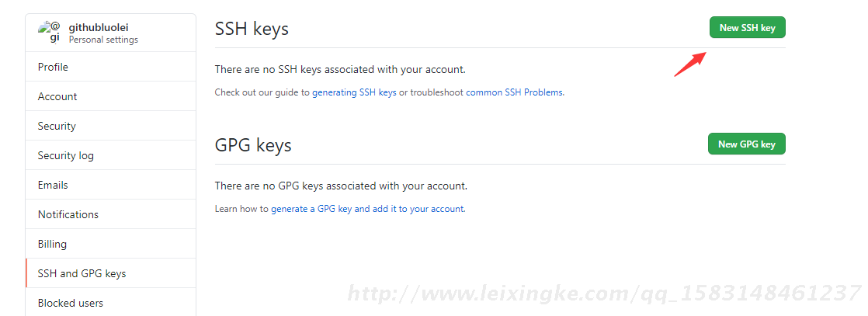Image resolution: width=868 pixels, height=316 pixels.
Task: Open the generate a GPG key link
Action: 311,209
